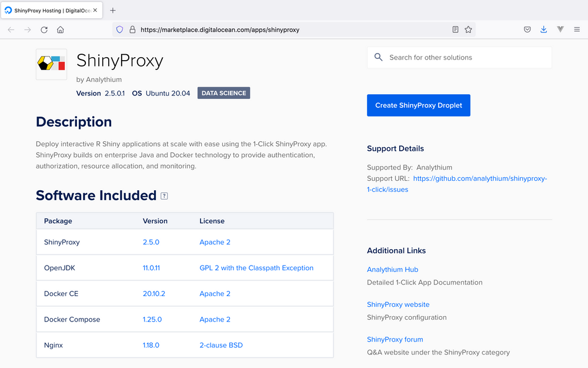Open reader view for this page
The width and height of the screenshot is (588, 368).
tap(455, 29)
